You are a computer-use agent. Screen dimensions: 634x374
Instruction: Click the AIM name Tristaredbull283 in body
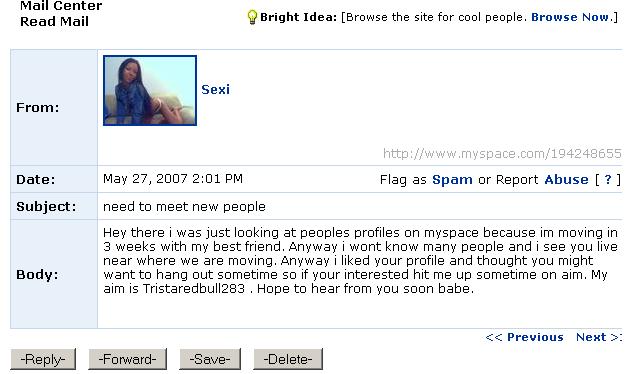click(194, 289)
